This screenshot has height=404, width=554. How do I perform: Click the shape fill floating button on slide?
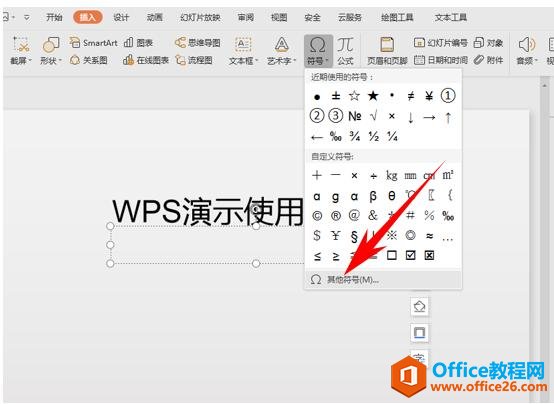(x=419, y=306)
